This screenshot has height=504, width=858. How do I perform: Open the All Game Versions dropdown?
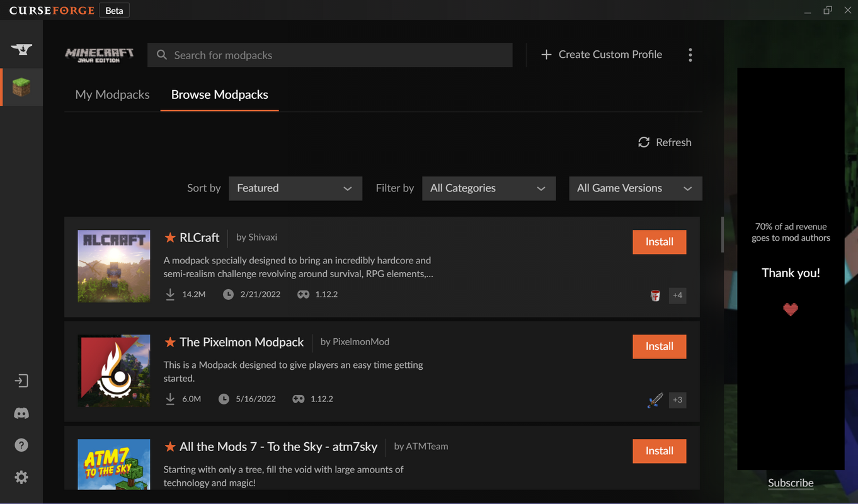tap(636, 188)
